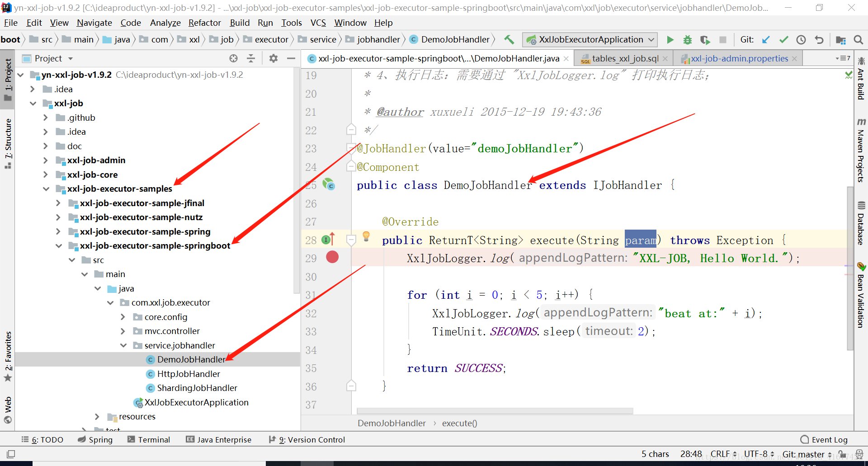Toggle fold marker at line 24
Image resolution: width=868 pixels, height=466 pixels.
(351, 166)
